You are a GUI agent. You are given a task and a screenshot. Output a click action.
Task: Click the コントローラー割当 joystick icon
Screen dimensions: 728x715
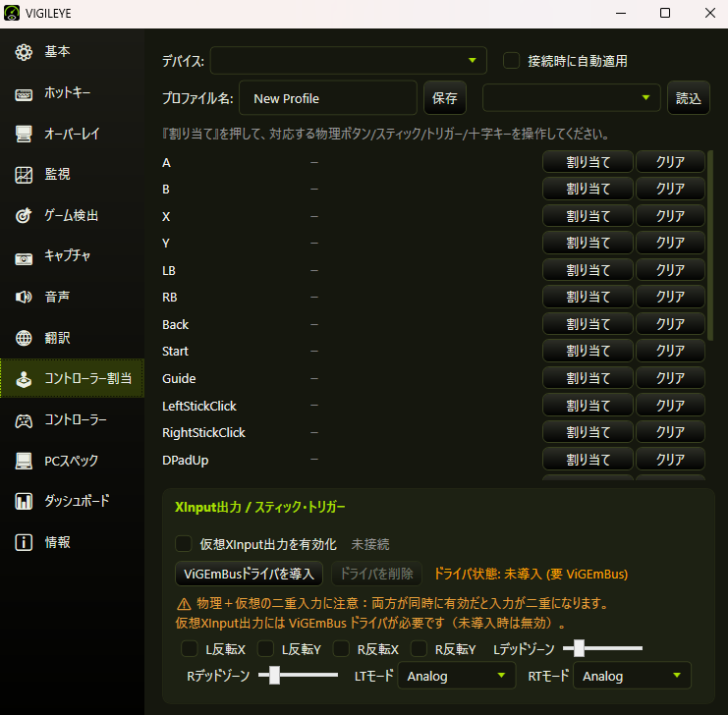[x=24, y=379]
